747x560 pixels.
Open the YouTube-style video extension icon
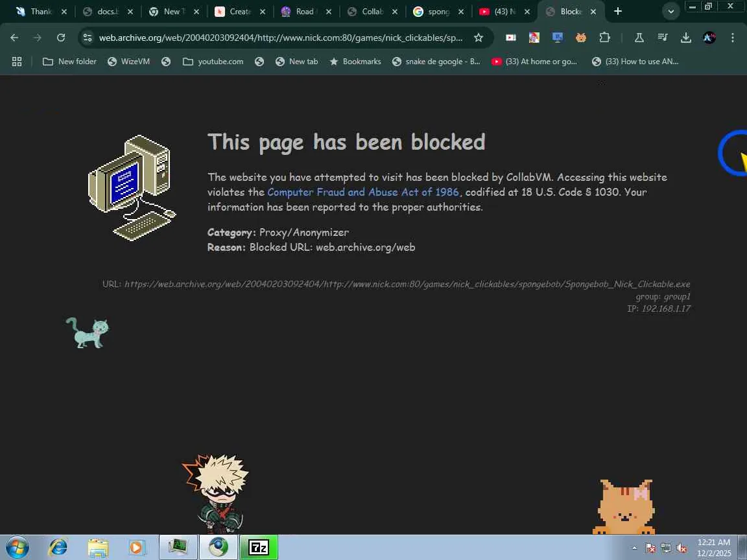click(511, 38)
